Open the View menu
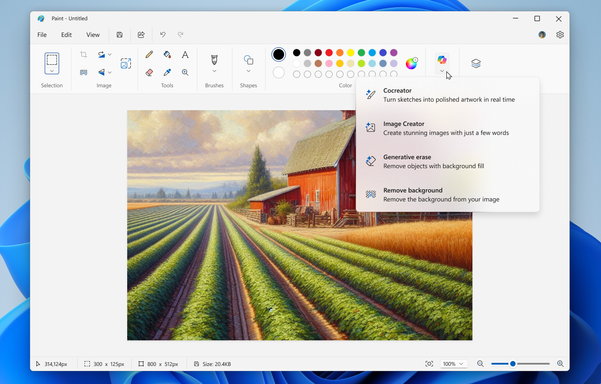This screenshot has height=384, width=601. pyautogui.click(x=93, y=34)
